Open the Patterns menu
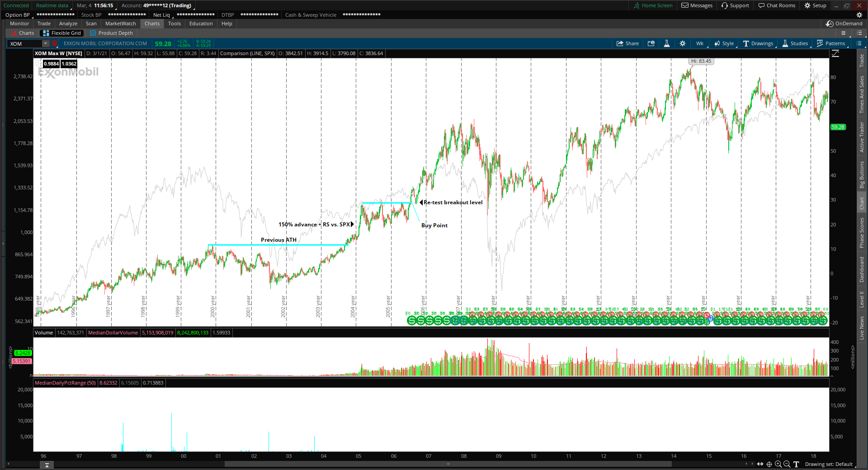The image size is (868, 470). click(x=831, y=43)
